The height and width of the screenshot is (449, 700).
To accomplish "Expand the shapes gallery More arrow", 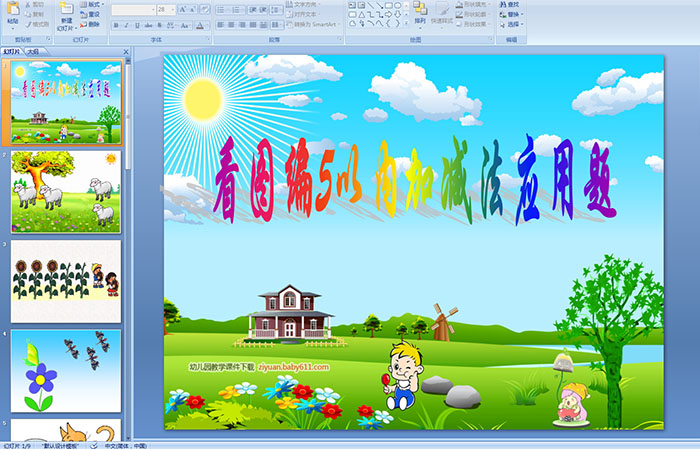I will coord(406,23).
